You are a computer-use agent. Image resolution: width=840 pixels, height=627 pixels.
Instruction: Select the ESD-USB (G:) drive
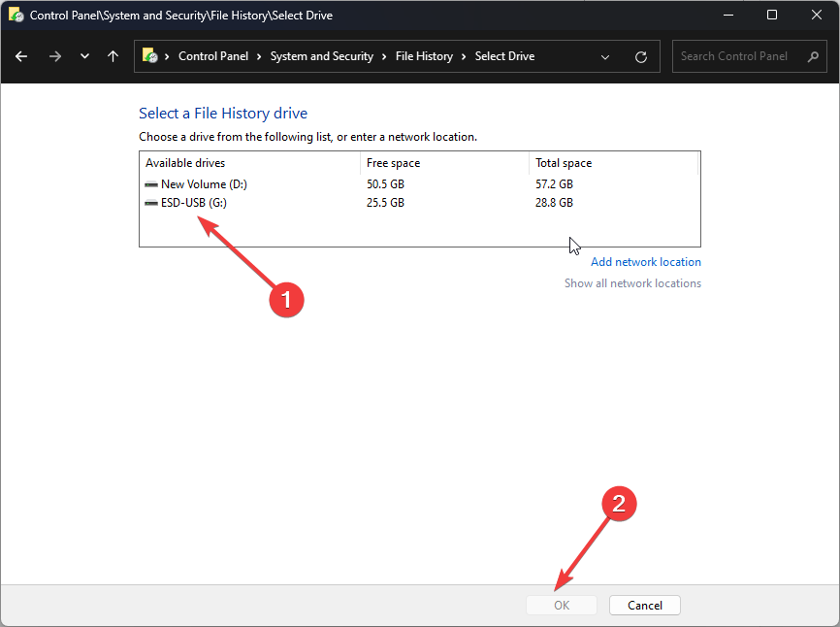coord(193,203)
